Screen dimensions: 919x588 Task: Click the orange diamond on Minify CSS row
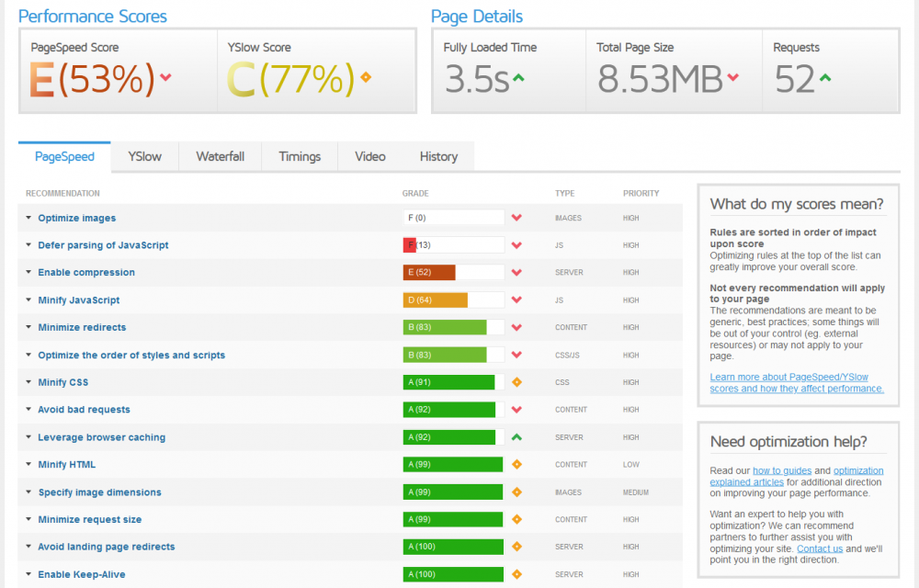[x=516, y=382]
